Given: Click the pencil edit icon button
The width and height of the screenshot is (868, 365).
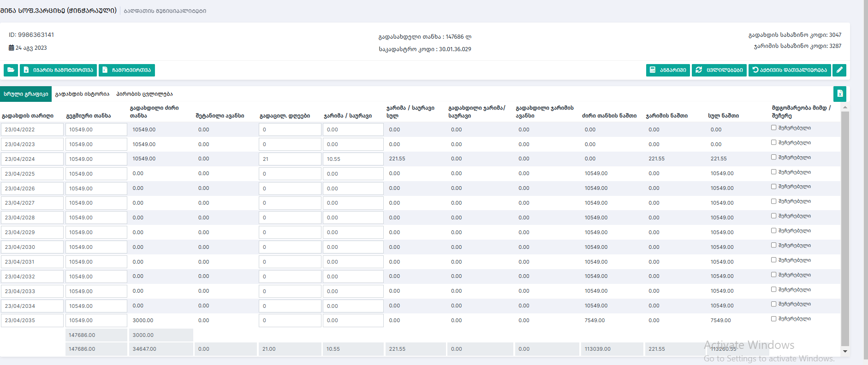Looking at the screenshot, I should tap(839, 70).
